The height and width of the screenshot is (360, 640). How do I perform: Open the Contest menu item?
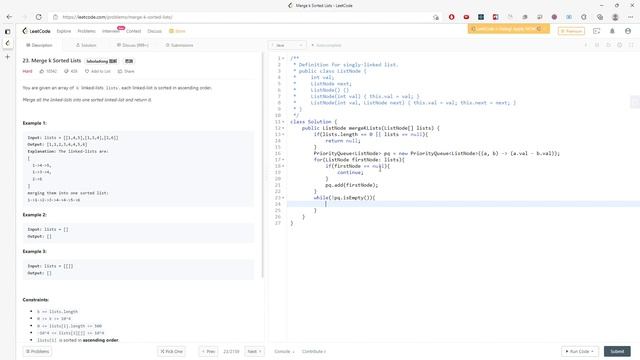point(133,31)
